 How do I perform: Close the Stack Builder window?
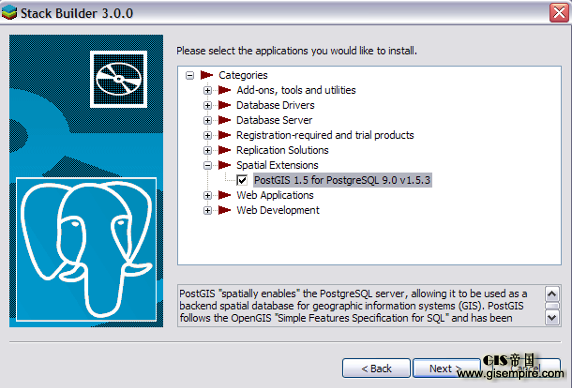559,13
